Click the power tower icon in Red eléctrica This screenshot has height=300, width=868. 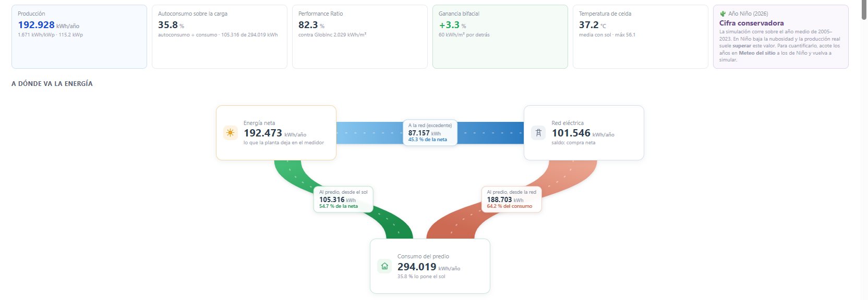point(538,133)
